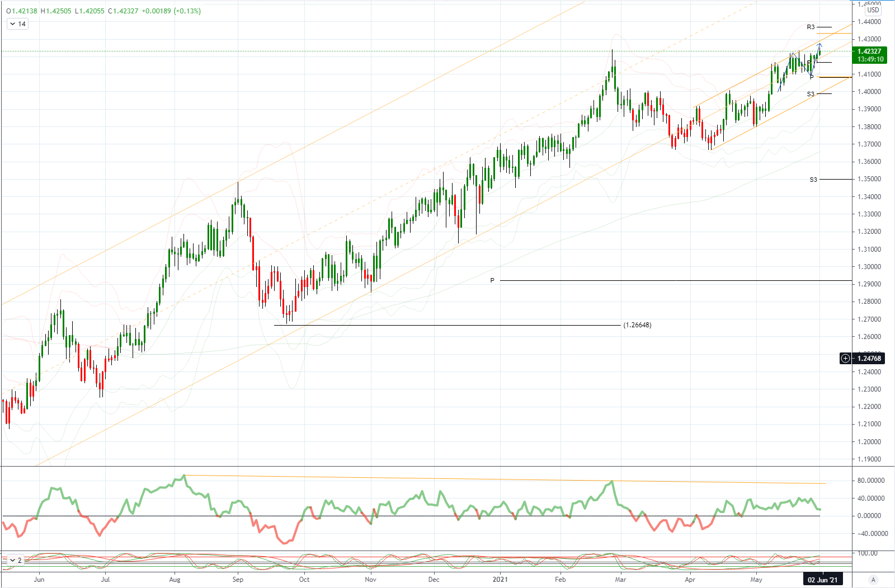This screenshot has height=588, width=895.
Task: Click the Aug label on the time axis
Action: (x=175, y=580)
